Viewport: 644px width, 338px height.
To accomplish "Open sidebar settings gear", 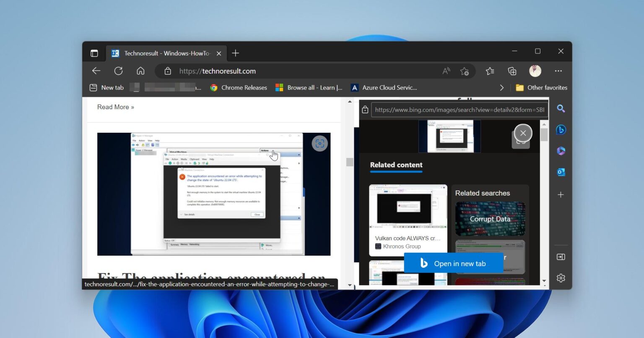I will point(561,278).
